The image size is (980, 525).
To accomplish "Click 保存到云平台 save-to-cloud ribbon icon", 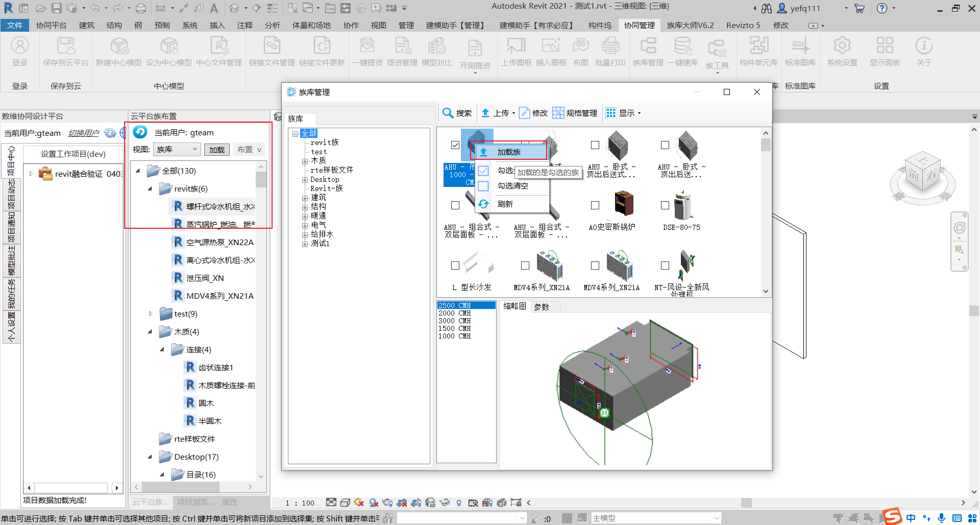I will tap(66, 46).
